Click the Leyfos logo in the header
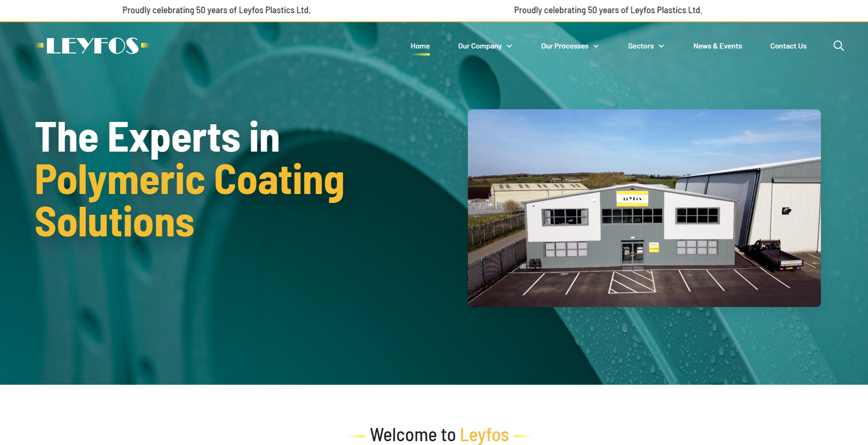The image size is (868, 445). point(92,46)
